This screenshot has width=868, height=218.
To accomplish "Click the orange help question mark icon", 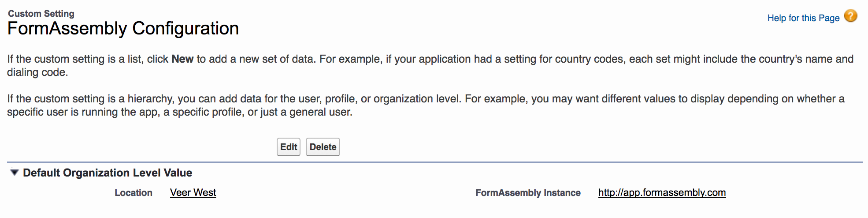I will (x=851, y=16).
